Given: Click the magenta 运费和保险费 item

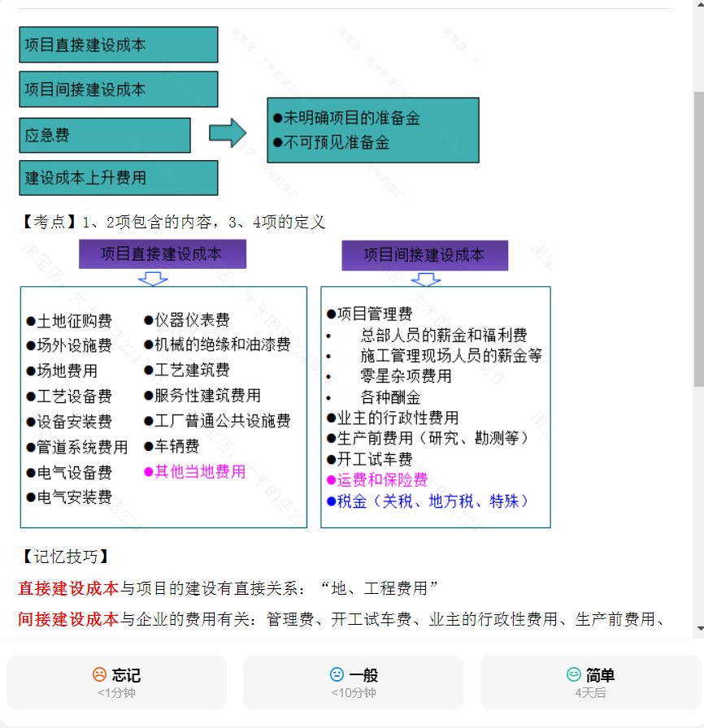Looking at the screenshot, I should tap(377, 479).
